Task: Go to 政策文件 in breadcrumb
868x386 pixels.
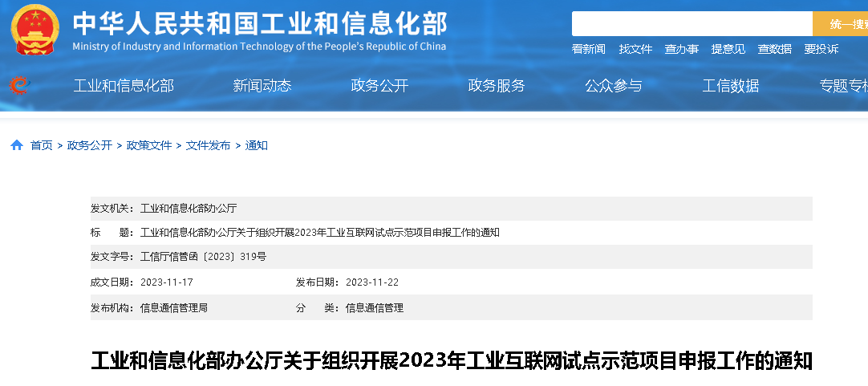Action: pos(149,145)
